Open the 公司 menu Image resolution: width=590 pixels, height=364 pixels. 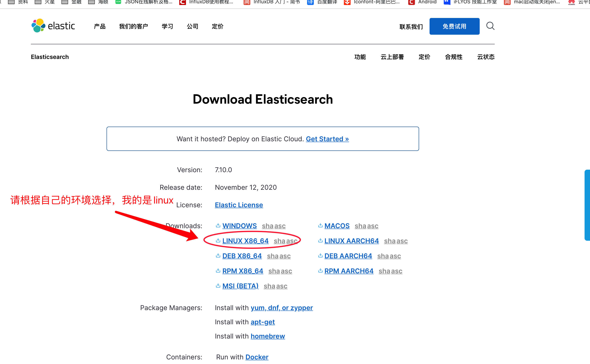click(x=192, y=26)
